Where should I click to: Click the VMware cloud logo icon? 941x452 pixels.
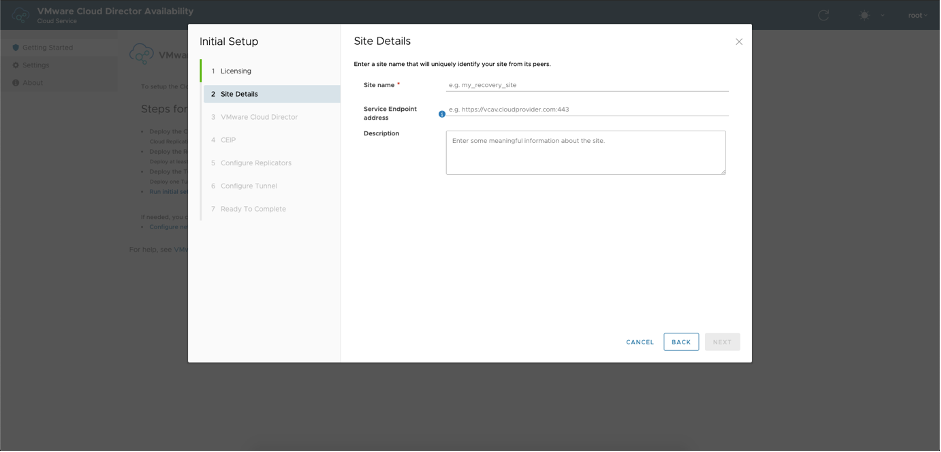(20, 15)
